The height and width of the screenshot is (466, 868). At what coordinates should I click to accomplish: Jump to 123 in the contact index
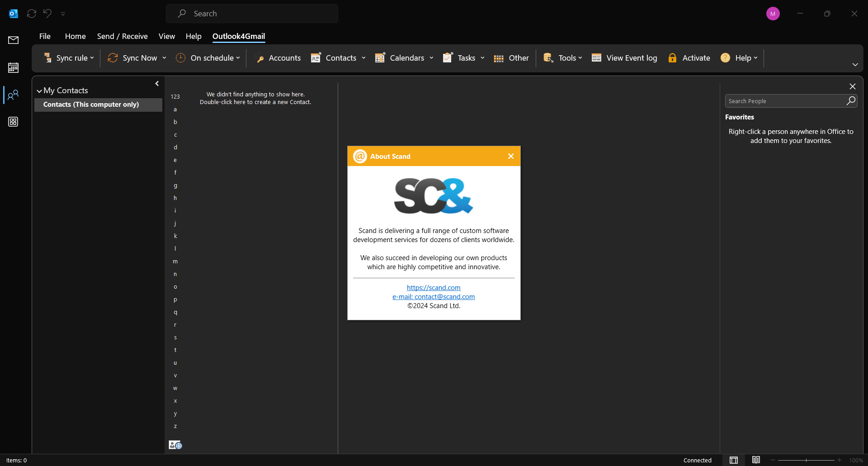(x=175, y=97)
